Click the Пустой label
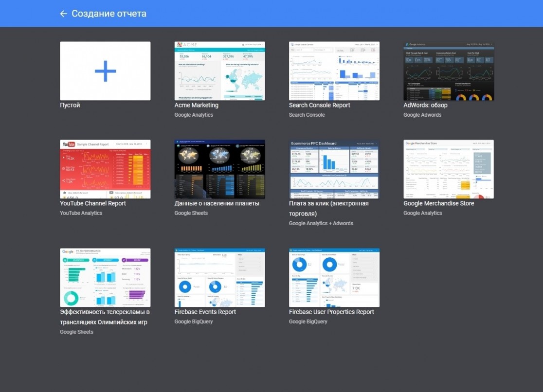This screenshot has height=392, width=543. (70, 105)
